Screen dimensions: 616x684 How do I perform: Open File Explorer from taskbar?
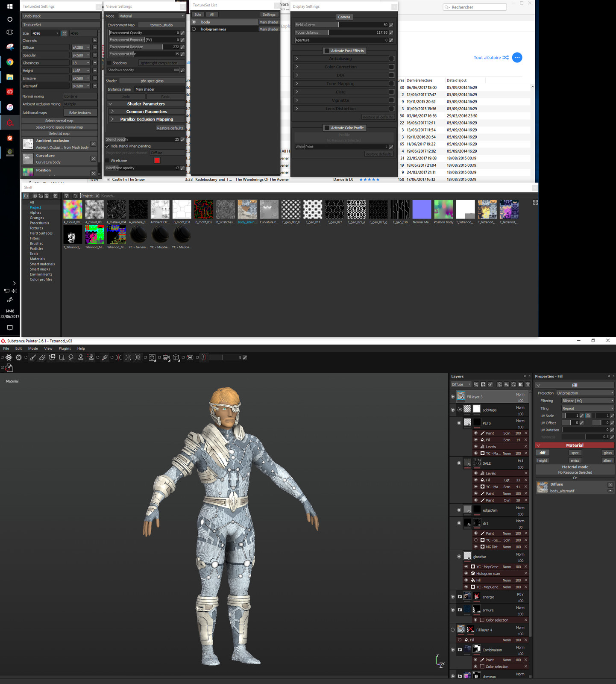pyautogui.click(x=10, y=77)
